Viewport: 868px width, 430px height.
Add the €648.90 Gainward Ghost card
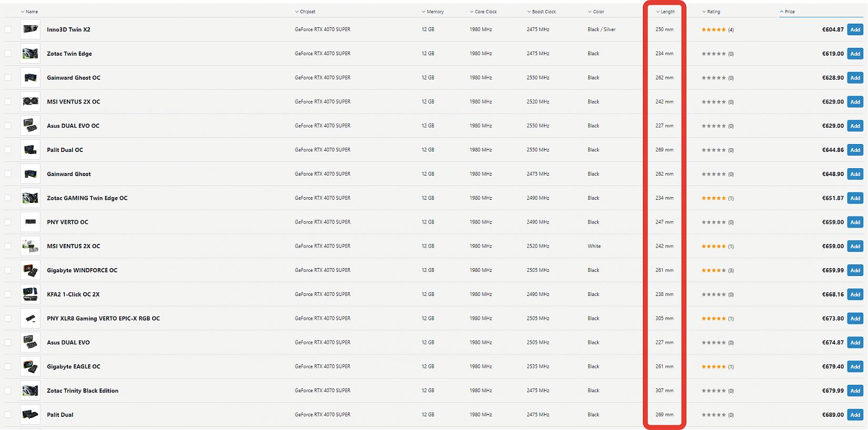pyautogui.click(x=855, y=174)
